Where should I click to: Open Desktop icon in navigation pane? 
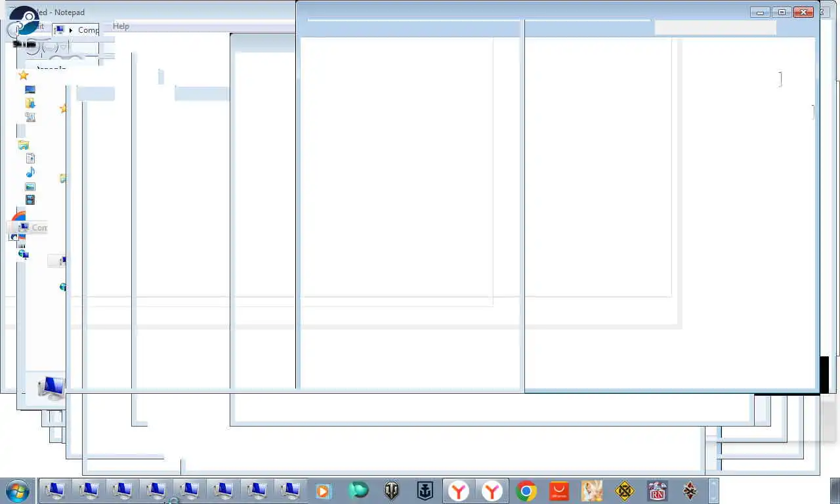click(30, 89)
